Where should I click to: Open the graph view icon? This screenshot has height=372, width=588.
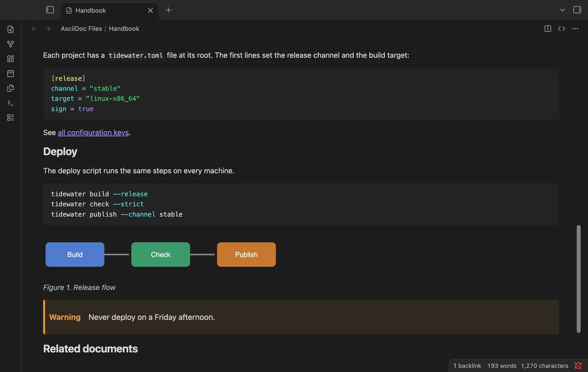10,44
